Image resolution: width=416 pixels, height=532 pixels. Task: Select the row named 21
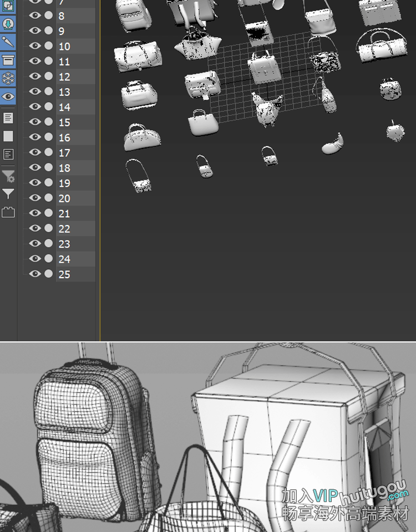(x=75, y=213)
